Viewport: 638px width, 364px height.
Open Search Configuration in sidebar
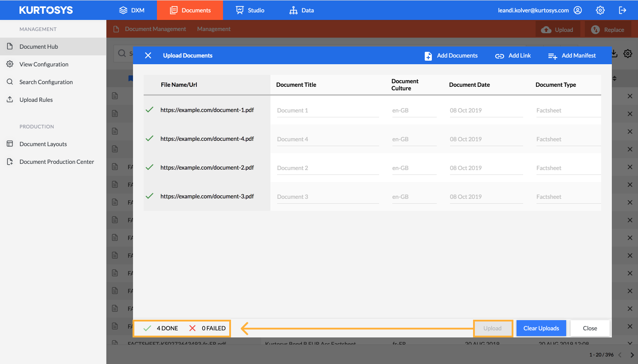pos(53,82)
